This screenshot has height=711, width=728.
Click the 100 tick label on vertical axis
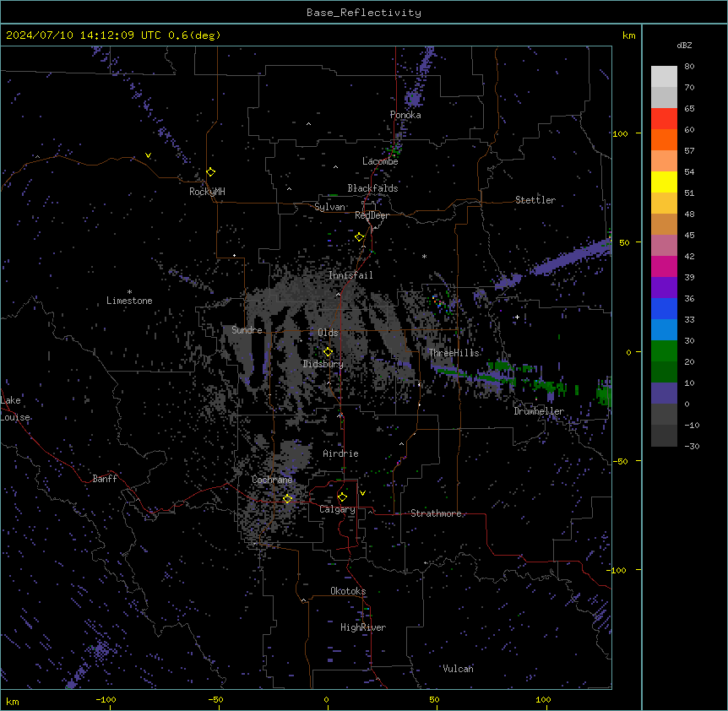620,133
